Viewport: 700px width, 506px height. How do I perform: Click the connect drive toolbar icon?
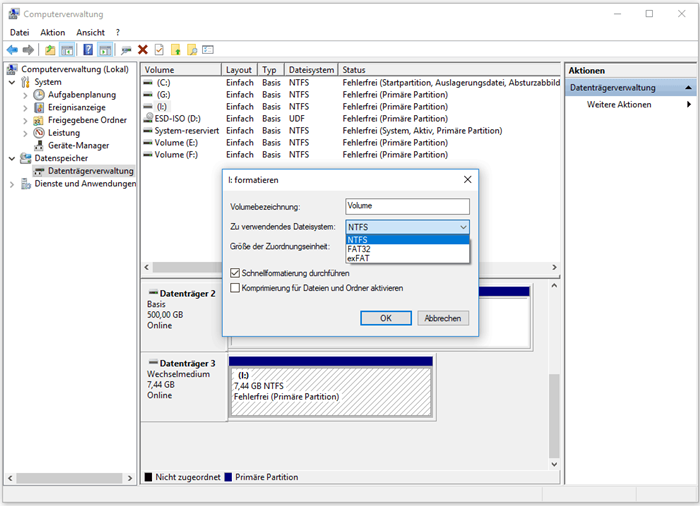click(x=126, y=50)
